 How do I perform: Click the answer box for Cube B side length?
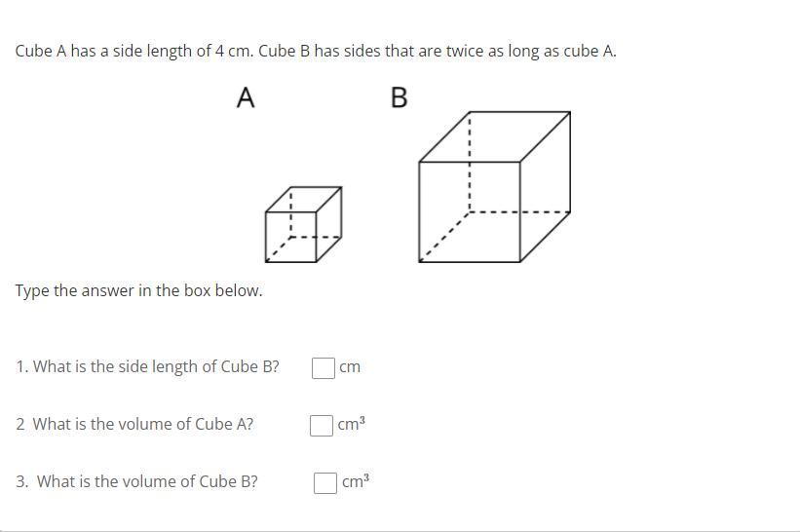pyautogui.click(x=324, y=367)
